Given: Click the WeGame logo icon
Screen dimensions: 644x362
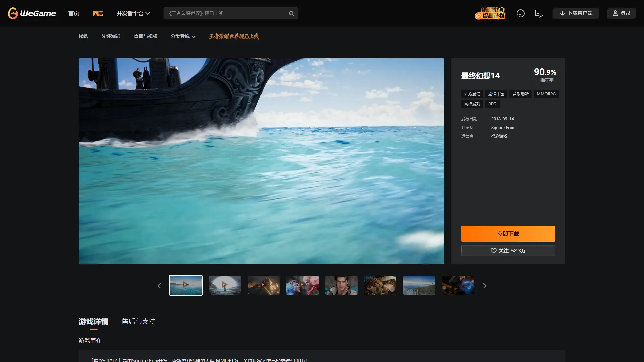Looking at the screenshot, I should [x=13, y=13].
